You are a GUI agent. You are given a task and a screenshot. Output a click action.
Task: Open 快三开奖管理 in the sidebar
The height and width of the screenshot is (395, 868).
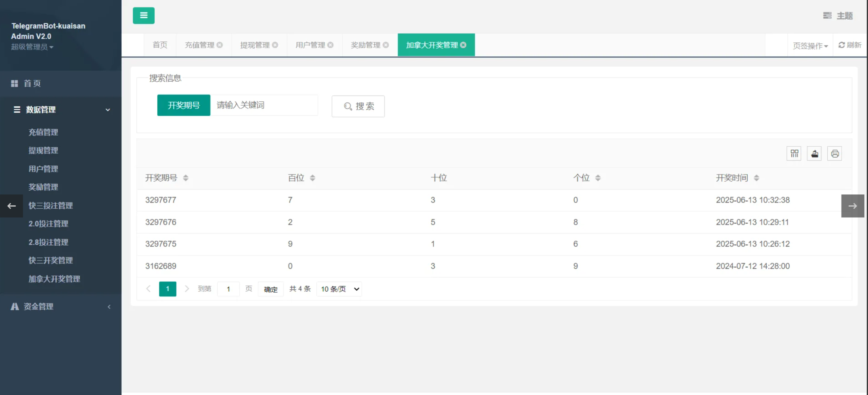pos(51,261)
